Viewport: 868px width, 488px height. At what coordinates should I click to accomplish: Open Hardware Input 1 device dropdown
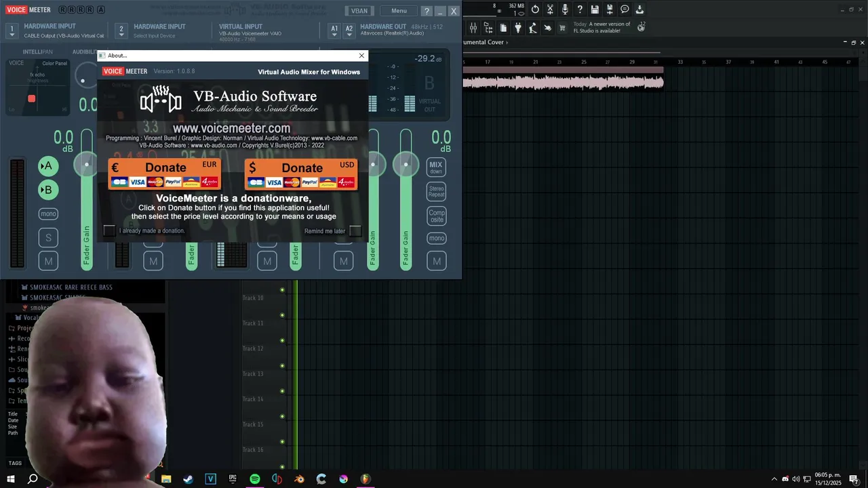(12, 30)
